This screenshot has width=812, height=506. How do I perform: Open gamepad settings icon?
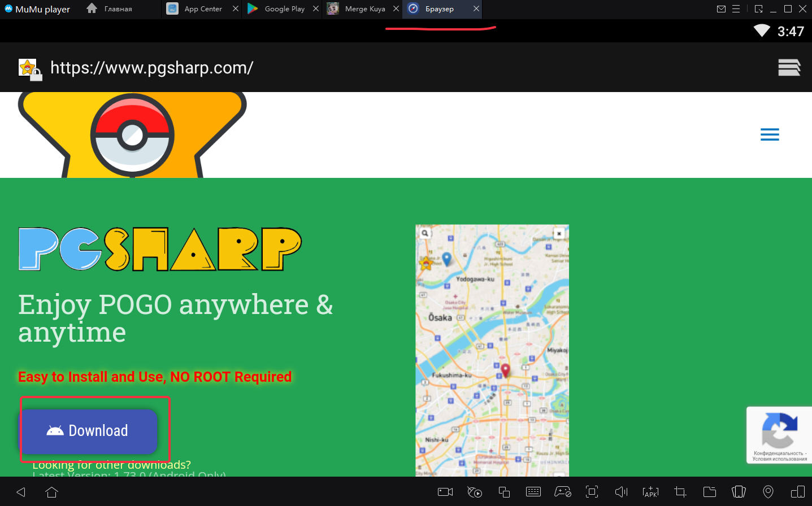(x=563, y=492)
